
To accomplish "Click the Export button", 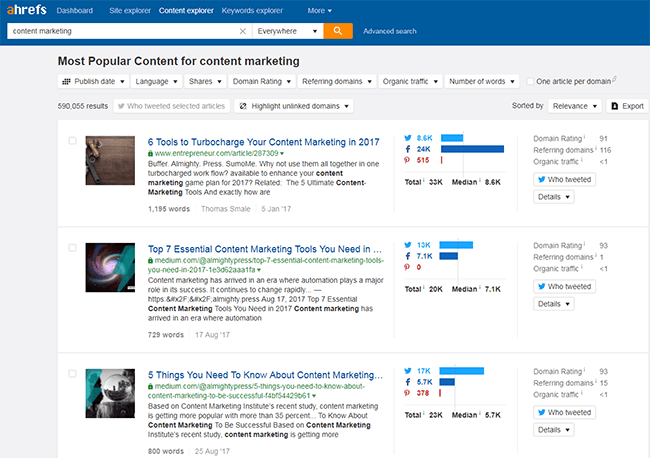I will click(x=628, y=106).
